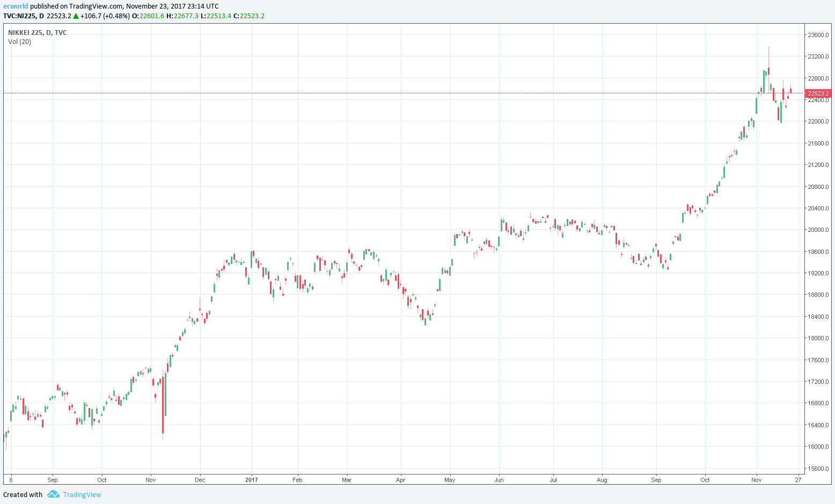Click the high value H:22677.3
Viewport: 835px width, 504px height.
click(x=182, y=16)
